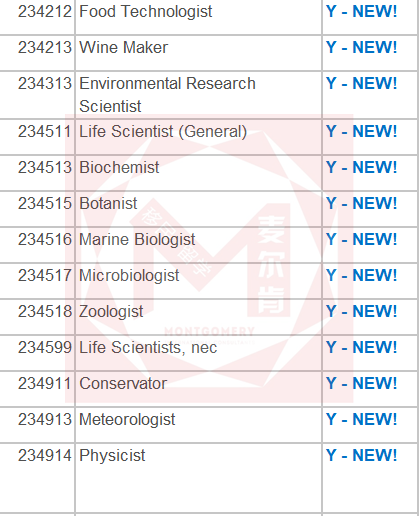
Task: Select occupation code 234212
Action: click(45, 11)
